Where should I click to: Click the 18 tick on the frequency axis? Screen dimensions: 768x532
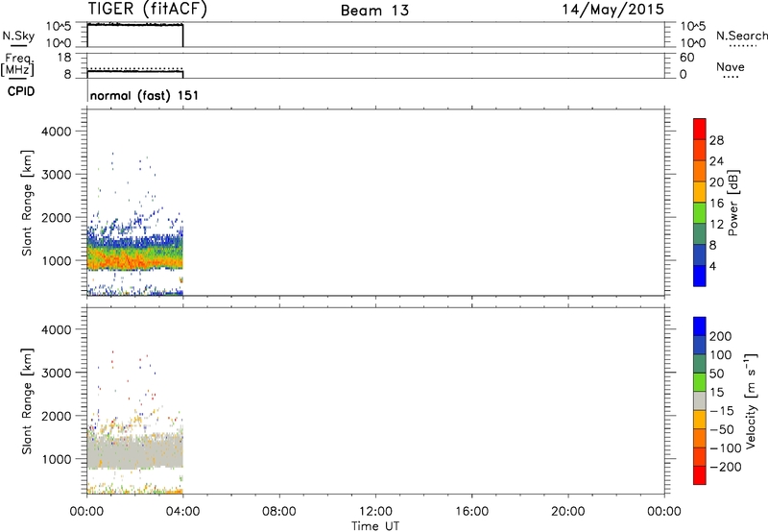(64, 58)
